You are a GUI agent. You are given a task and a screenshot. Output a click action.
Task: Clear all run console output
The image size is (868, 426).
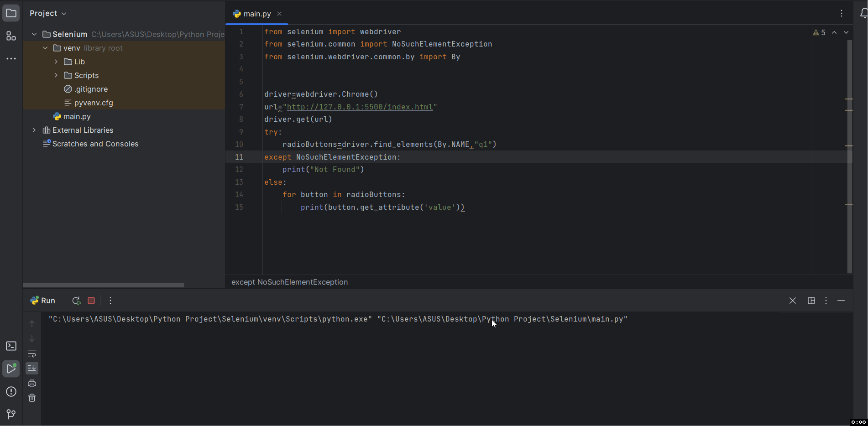pos(32,398)
